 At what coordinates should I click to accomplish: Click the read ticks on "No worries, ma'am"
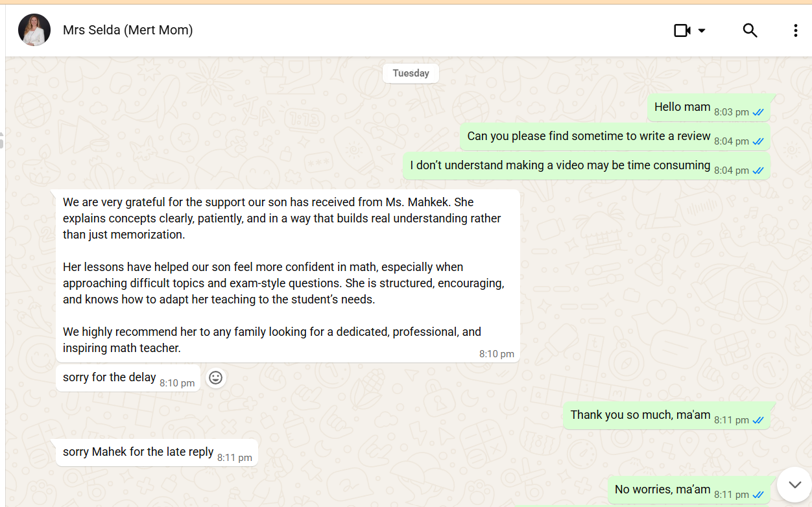pyautogui.click(x=758, y=495)
